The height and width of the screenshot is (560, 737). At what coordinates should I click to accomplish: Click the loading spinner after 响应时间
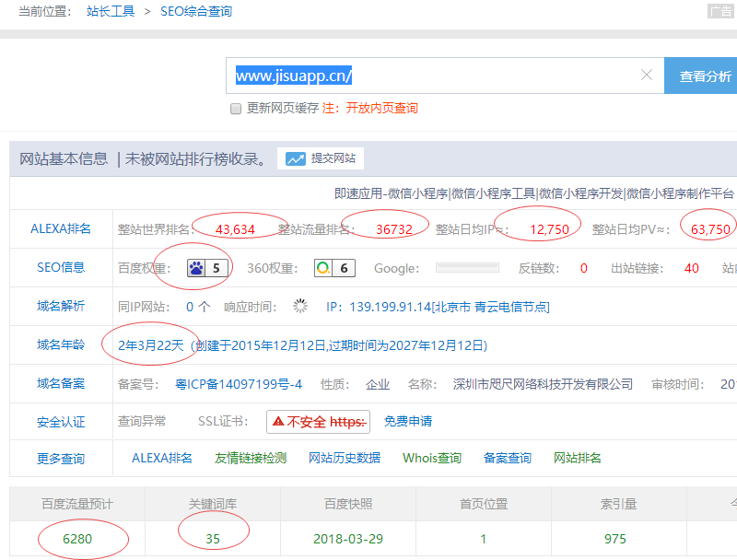(x=300, y=307)
